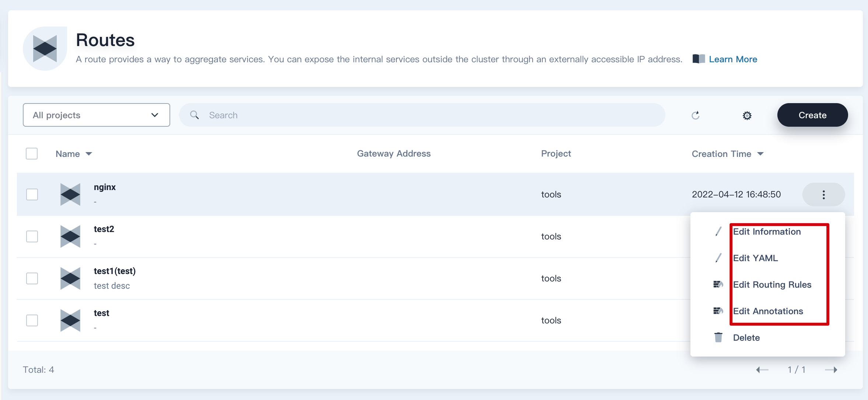The image size is (868, 400).
Task: Click the trash icon next to Delete
Action: [718, 337]
